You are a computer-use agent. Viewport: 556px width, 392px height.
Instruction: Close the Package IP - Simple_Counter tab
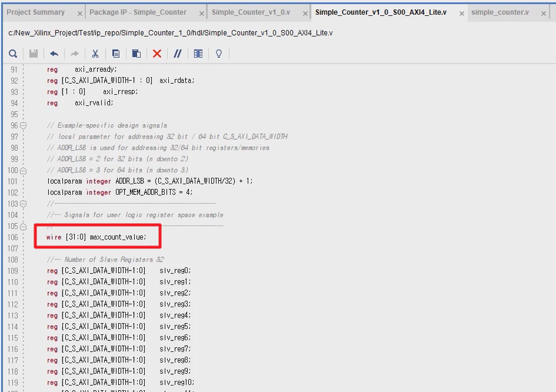tap(201, 14)
